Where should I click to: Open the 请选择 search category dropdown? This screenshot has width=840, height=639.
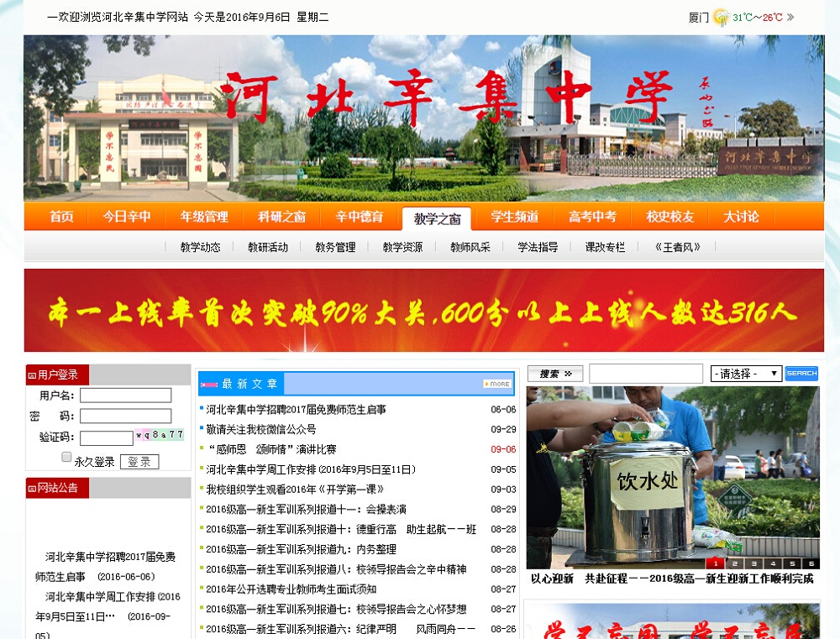click(746, 374)
